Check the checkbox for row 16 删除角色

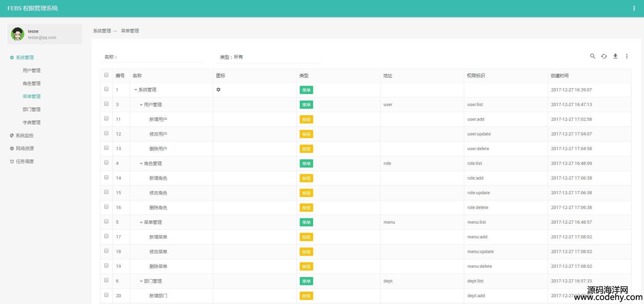[x=106, y=207]
